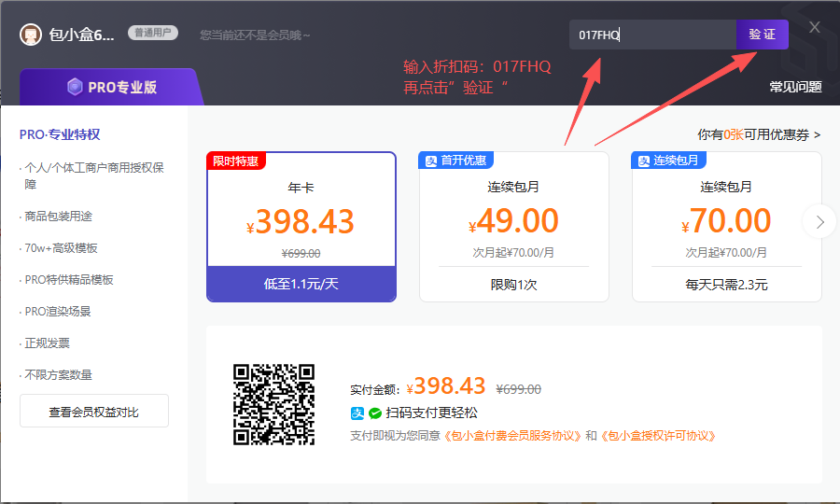This screenshot has width=840, height=504.
Task: Select the 年卡 ¥398.43 plan card
Action: [x=301, y=227]
